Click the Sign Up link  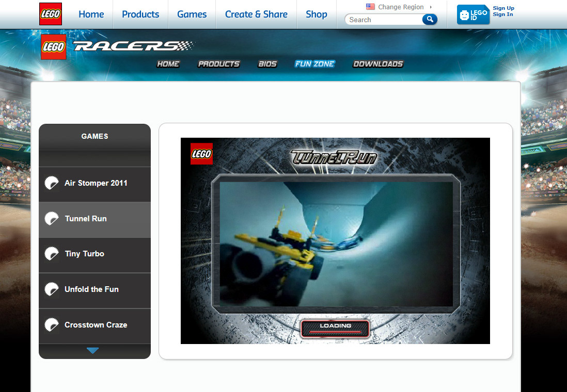coord(503,8)
